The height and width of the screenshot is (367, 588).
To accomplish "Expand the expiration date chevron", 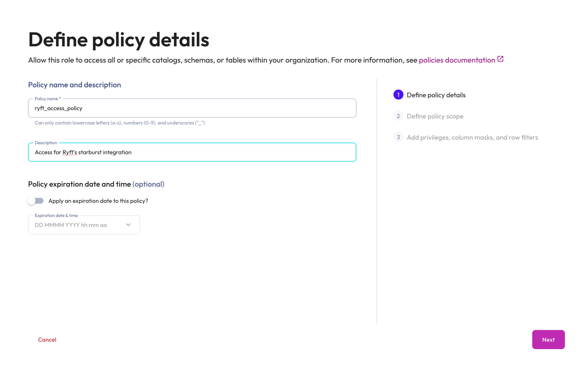I will (128, 225).
